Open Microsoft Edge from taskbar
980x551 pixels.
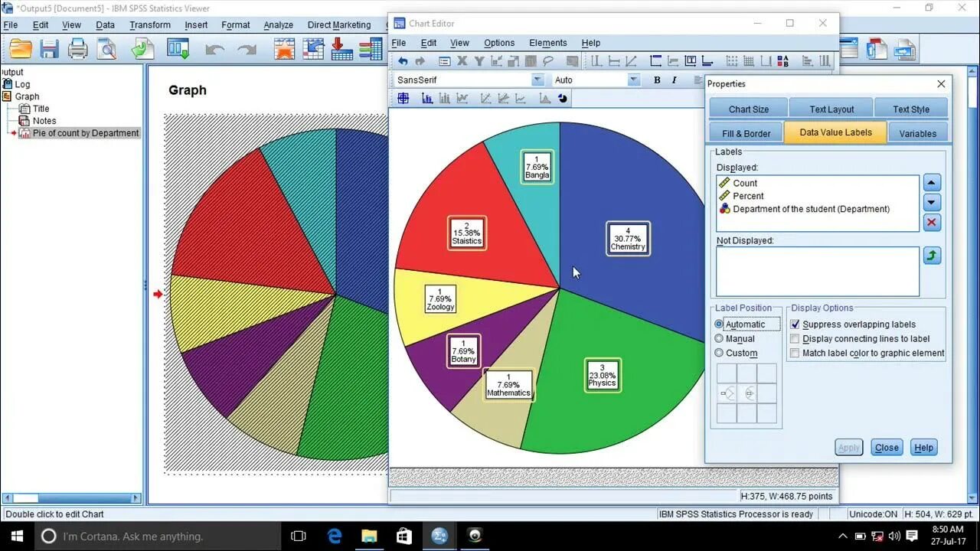pos(335,536)
